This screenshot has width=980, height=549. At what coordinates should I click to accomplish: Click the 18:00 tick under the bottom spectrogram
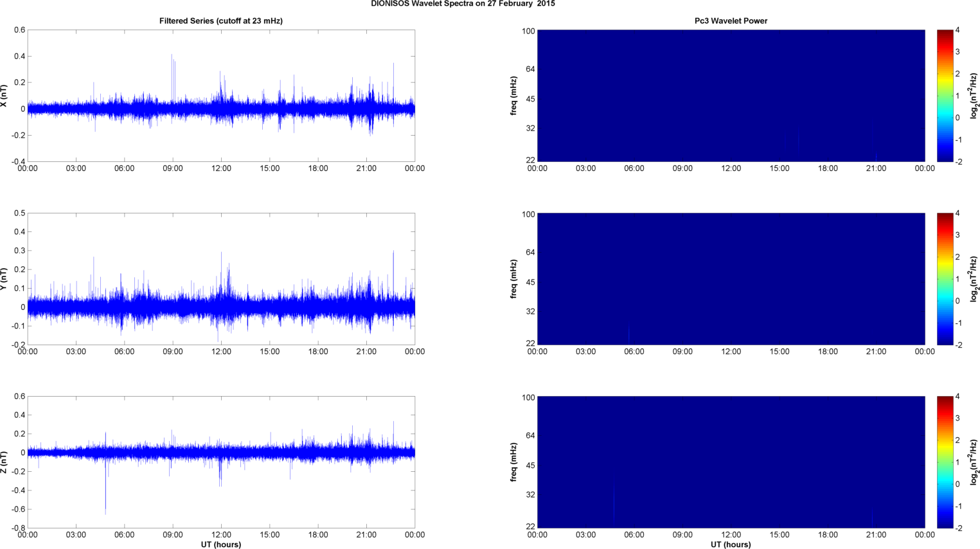tap(828, 535)
